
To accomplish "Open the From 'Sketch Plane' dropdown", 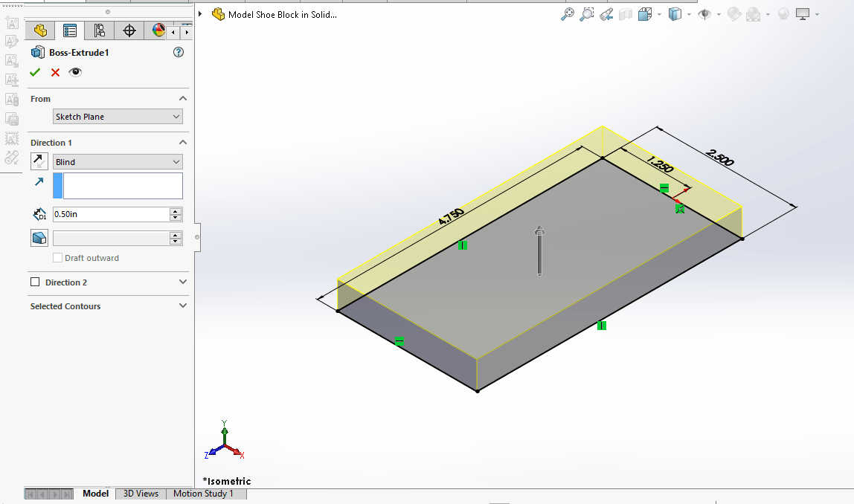I will coord(118,117).
